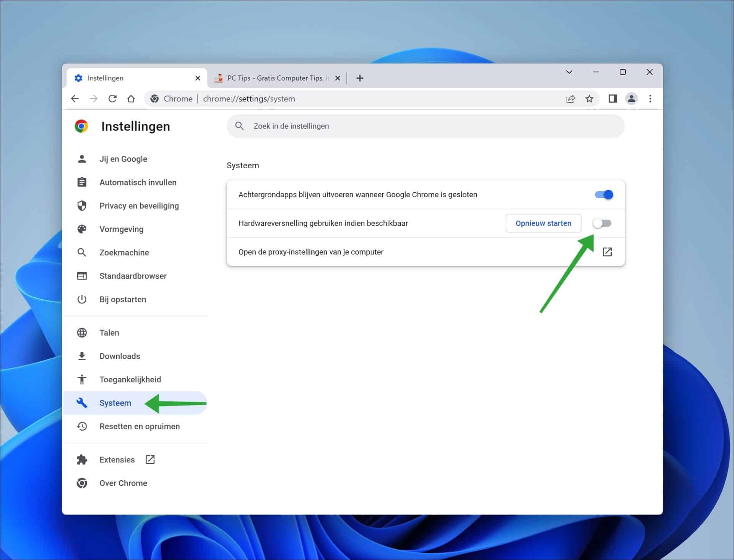734x560 pixels.
Task: Close the Instellingen tab
Action: click(x=198, y=78)
